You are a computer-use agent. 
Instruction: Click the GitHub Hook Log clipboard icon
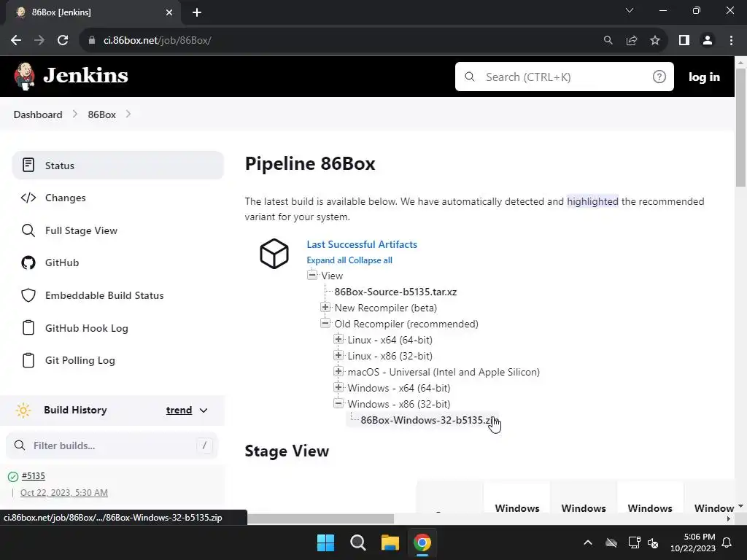click(28, 327)
